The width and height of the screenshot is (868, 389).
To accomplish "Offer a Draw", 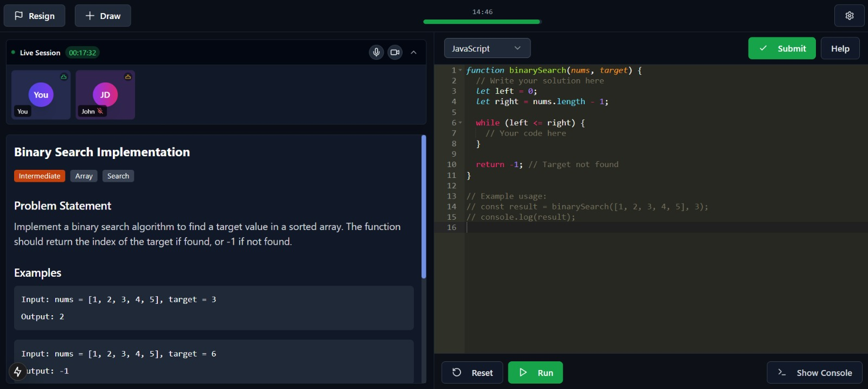I will point(103,16).
